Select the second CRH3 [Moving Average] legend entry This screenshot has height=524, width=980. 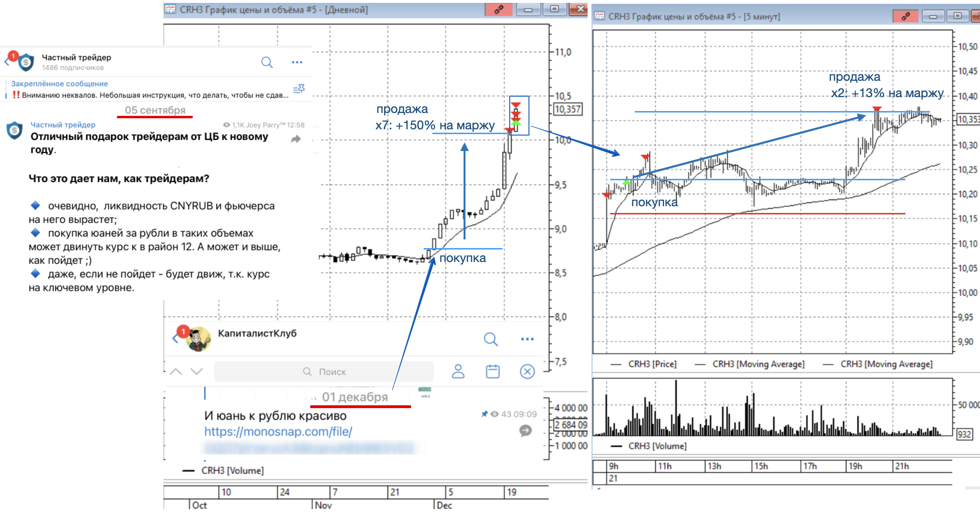[878, 364]
